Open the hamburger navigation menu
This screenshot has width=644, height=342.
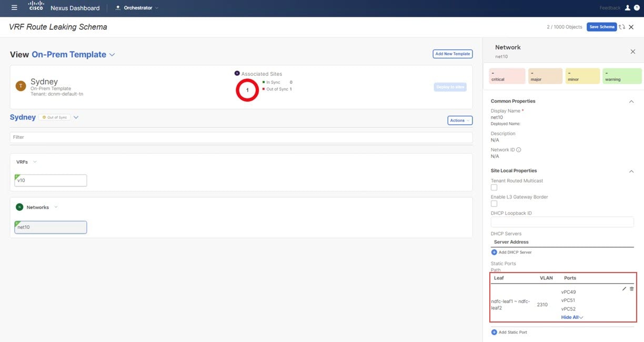coord(14,8)
